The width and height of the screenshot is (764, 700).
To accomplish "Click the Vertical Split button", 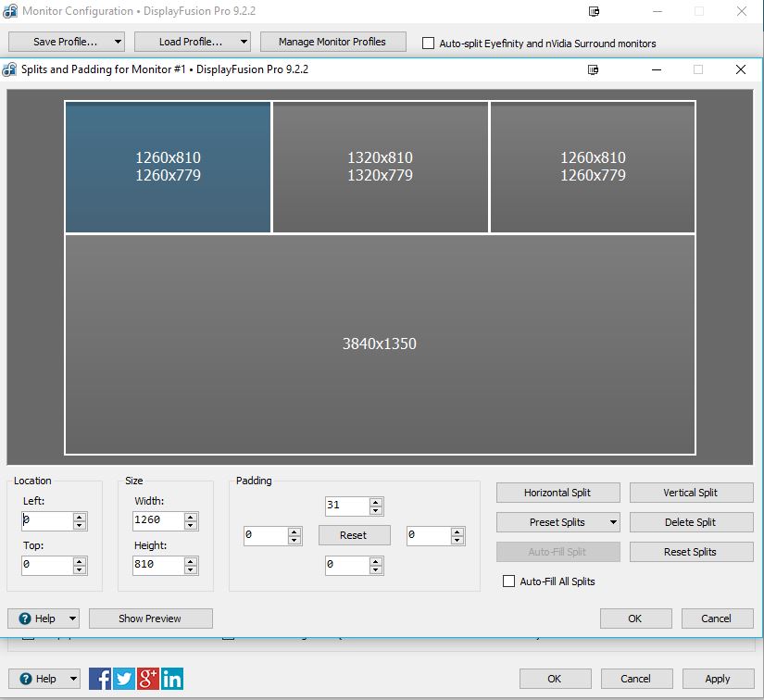I will coord(691,493).
